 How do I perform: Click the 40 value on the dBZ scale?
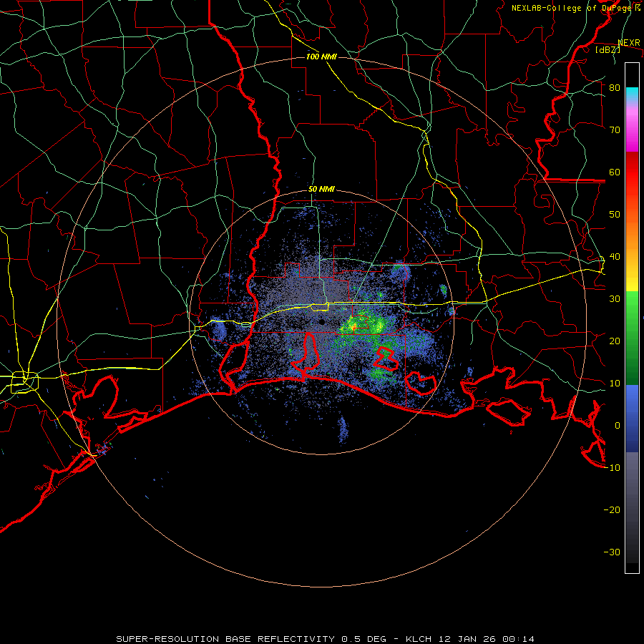tap(615, 257)
